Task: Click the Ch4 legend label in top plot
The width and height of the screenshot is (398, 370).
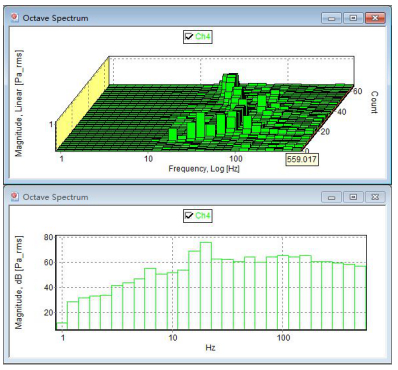Action: tap(203, 37)
